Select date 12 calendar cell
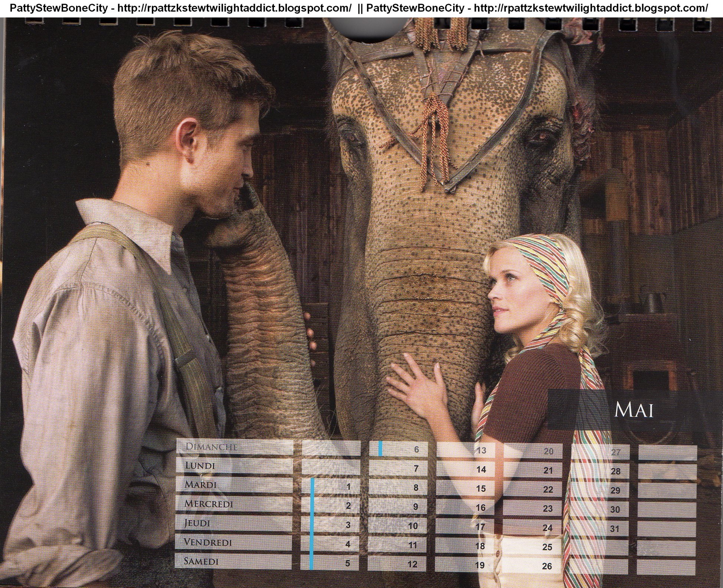723x588 pixels. tap(412, 564)
